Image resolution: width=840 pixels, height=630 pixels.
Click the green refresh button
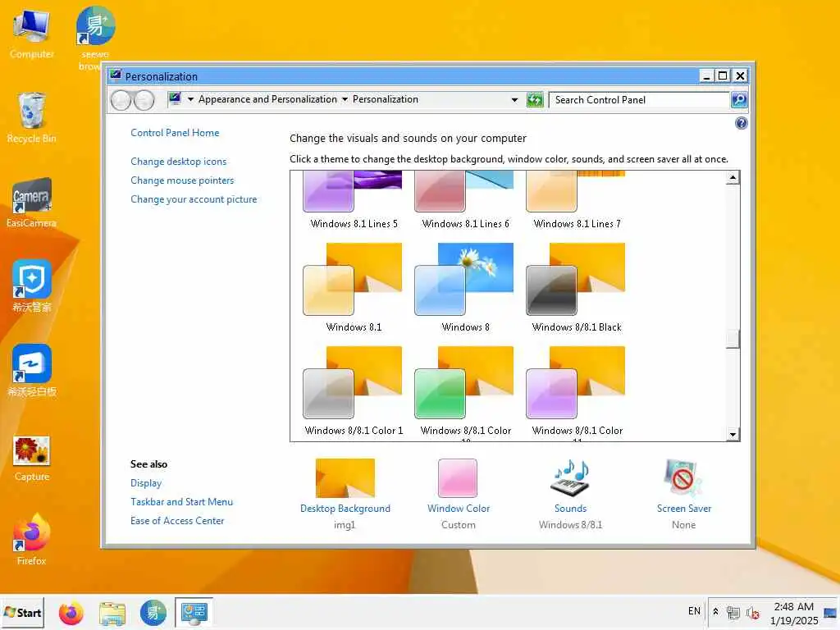(535, 100)
